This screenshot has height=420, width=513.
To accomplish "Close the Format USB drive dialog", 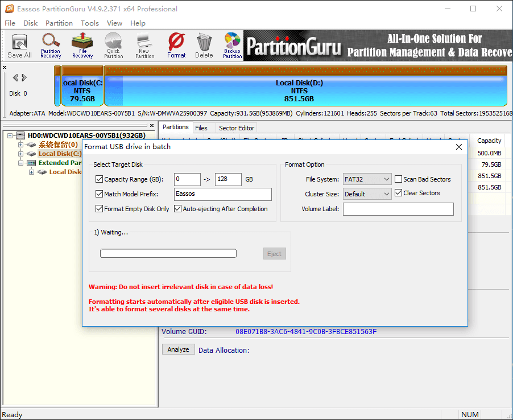I will [x=459, y=147].
